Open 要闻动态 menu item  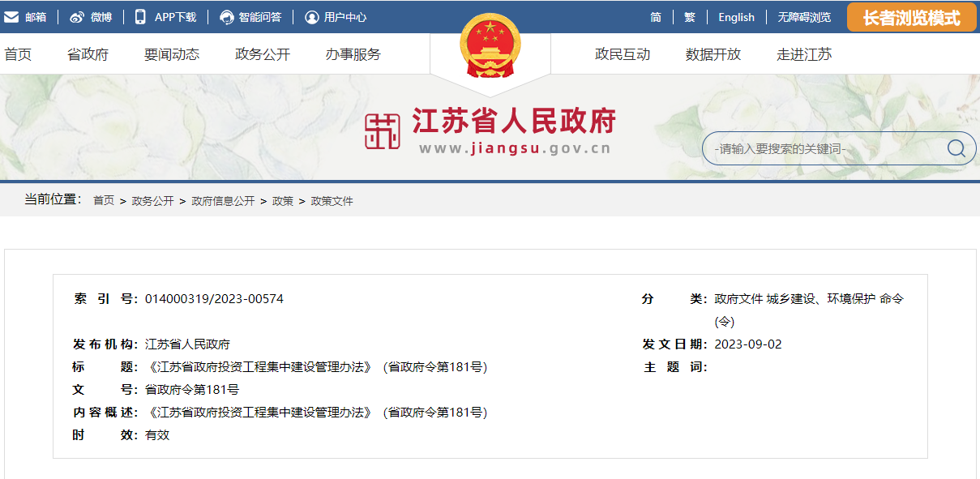(x=172, y=54)
